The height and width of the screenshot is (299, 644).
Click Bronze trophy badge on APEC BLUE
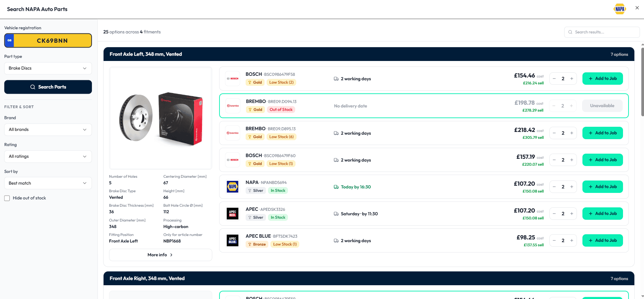pos(257,244)
